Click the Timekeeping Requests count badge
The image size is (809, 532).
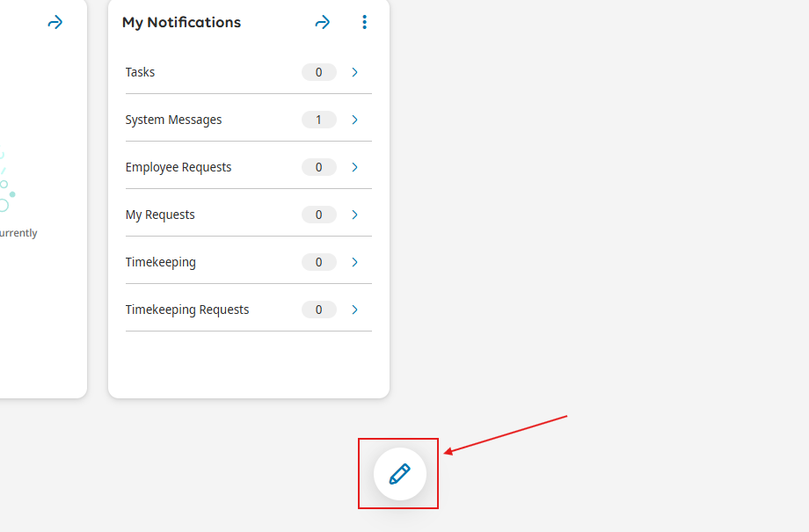pos(318,310)
